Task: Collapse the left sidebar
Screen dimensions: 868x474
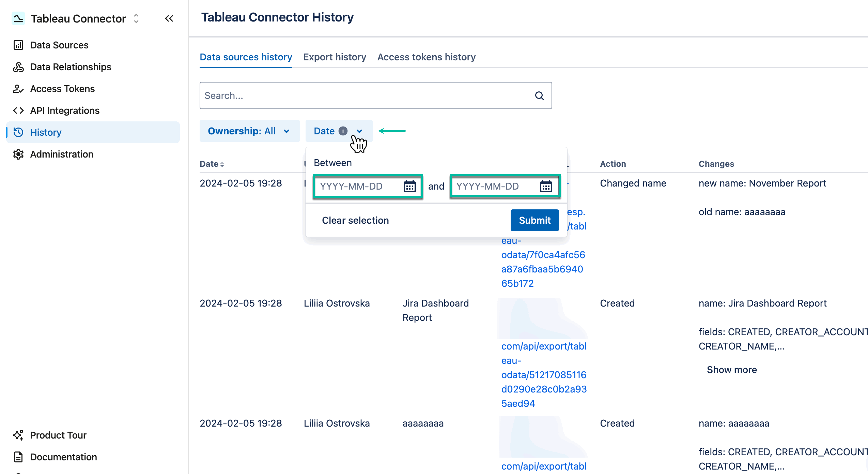Action: [x=169, y=18]
